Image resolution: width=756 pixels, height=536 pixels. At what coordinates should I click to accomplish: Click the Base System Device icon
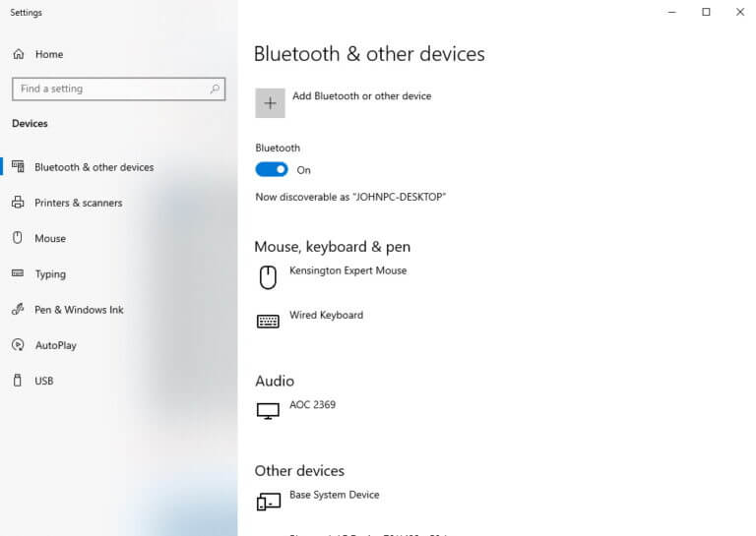pos(269,502)
